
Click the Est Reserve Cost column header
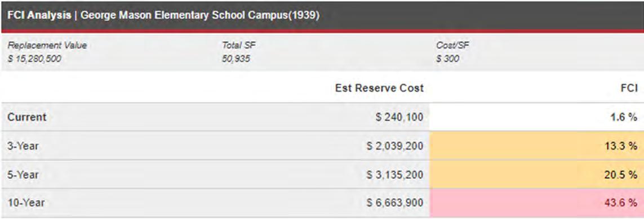pyautogui.click(x=379, y=88)
